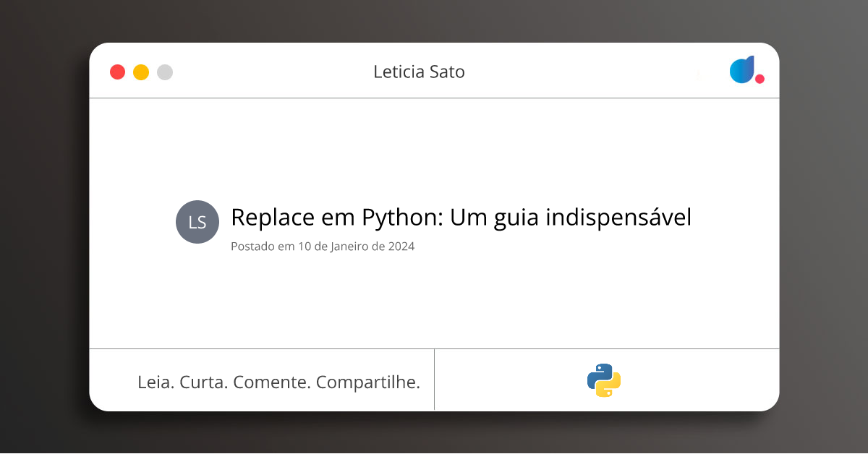Click the Postado em text under the headline
This screenshot has height=454, width=868.
(263, 247)
